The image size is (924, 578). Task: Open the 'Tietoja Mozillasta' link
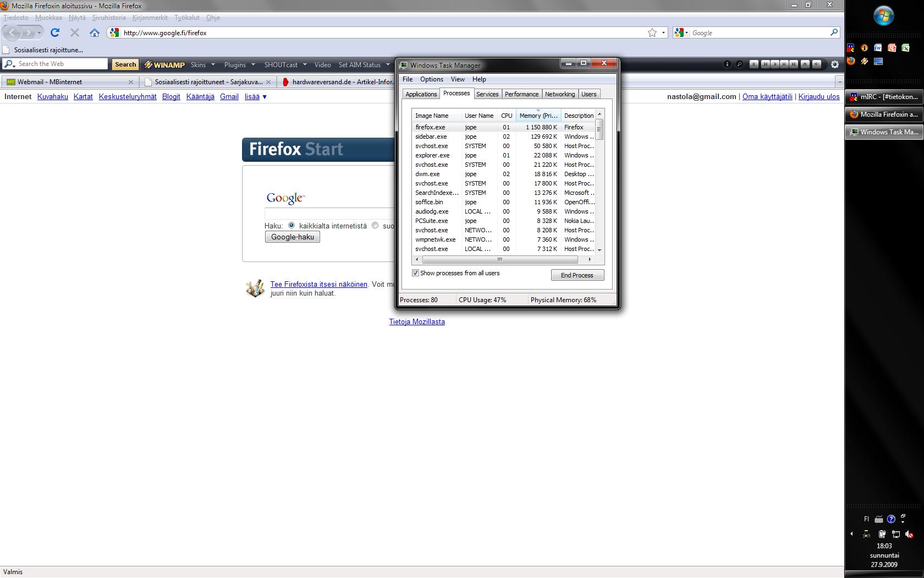tap(417, 322)
